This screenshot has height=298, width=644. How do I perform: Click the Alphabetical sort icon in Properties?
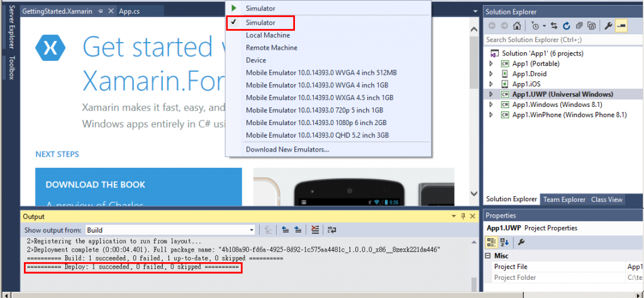click(x=504, y=242)
